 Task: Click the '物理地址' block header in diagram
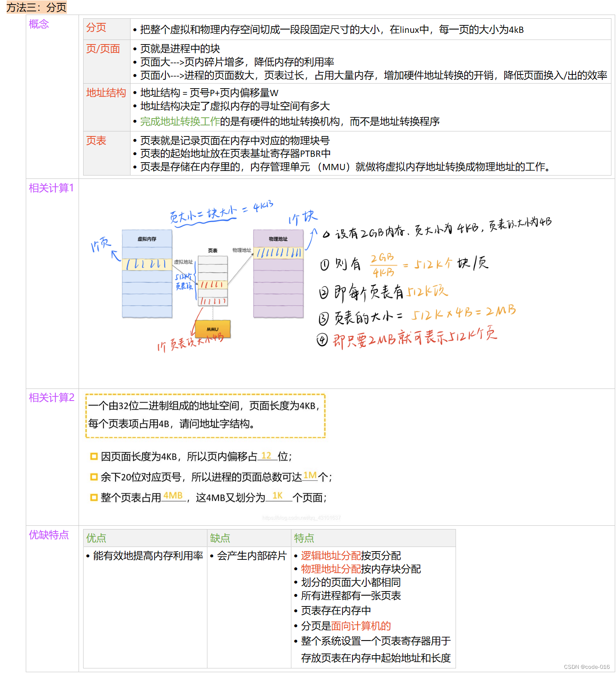click(x=278, y=239)
